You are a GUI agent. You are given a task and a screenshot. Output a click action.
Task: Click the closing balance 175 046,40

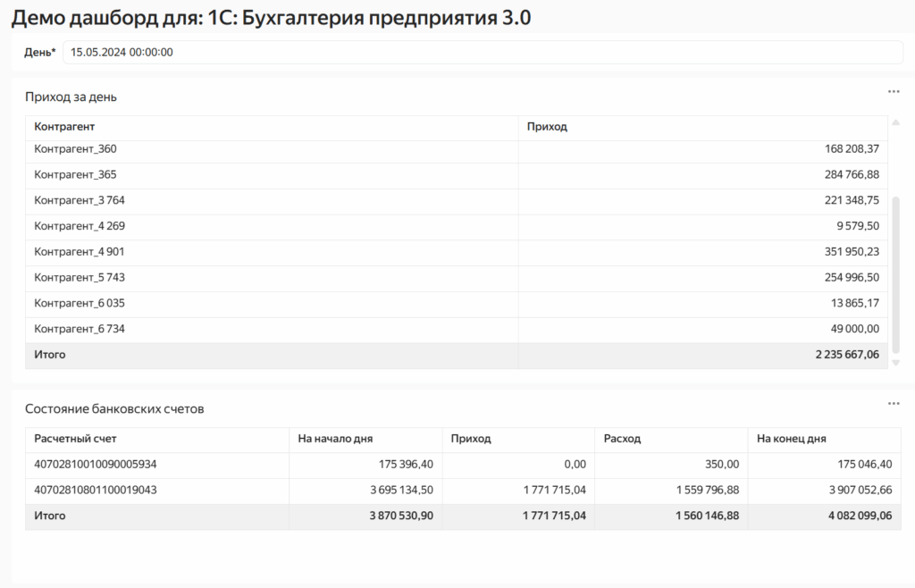tap(865, 465)
